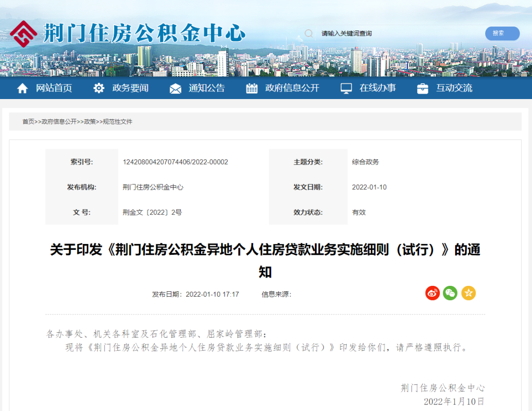532x411 pixels.
Task: Click the 信息来源: text
Action: coord(276,294)
